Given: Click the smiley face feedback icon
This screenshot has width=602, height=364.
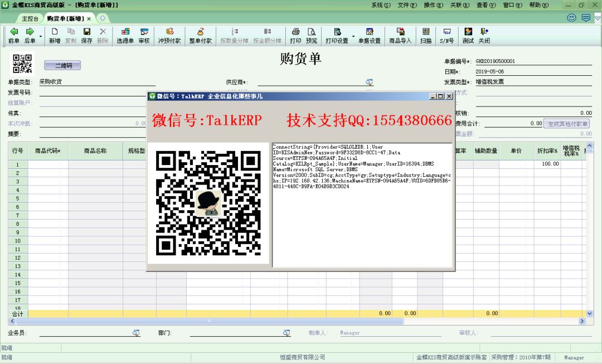Looking at the screenshot, I should 572,18.
